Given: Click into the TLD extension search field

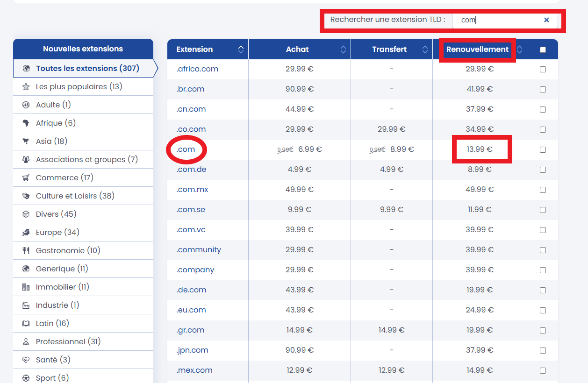Looking at the screenshot, I should [500, 20].
